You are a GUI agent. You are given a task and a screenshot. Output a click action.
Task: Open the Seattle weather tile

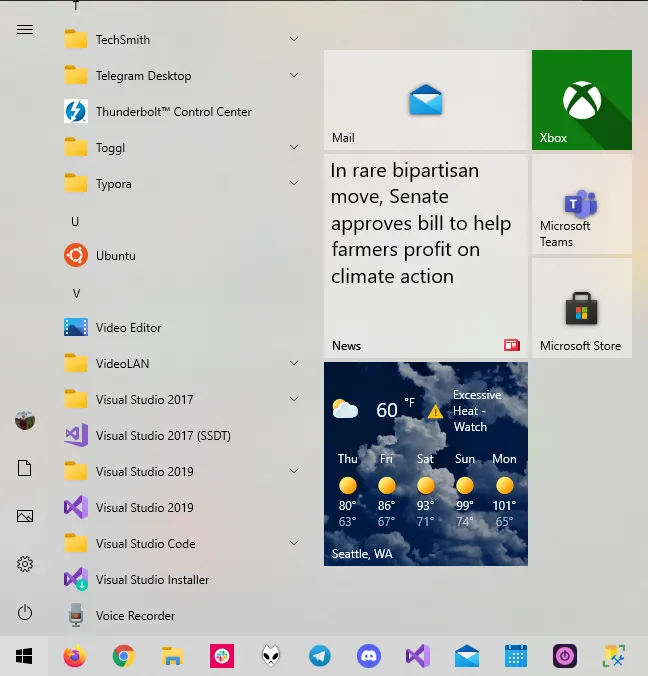[425, 464]
